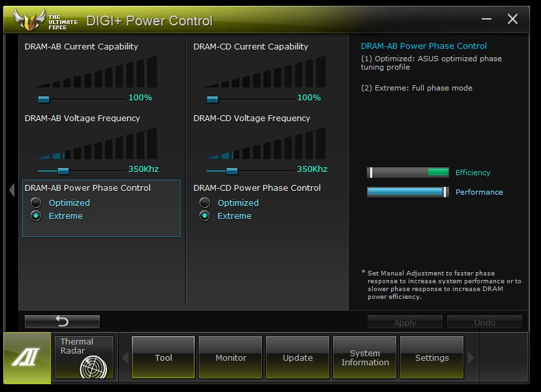This screenshot has width=541, height=392.
Task: Click the DRAM-CD Voltage Frequency slider handle
Action: (232, 171)
